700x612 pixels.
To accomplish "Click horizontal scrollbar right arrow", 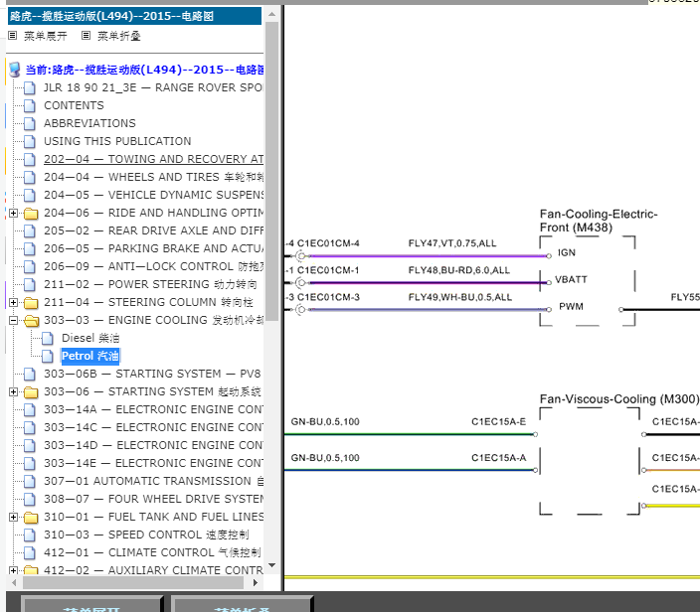I will point(256,582).
